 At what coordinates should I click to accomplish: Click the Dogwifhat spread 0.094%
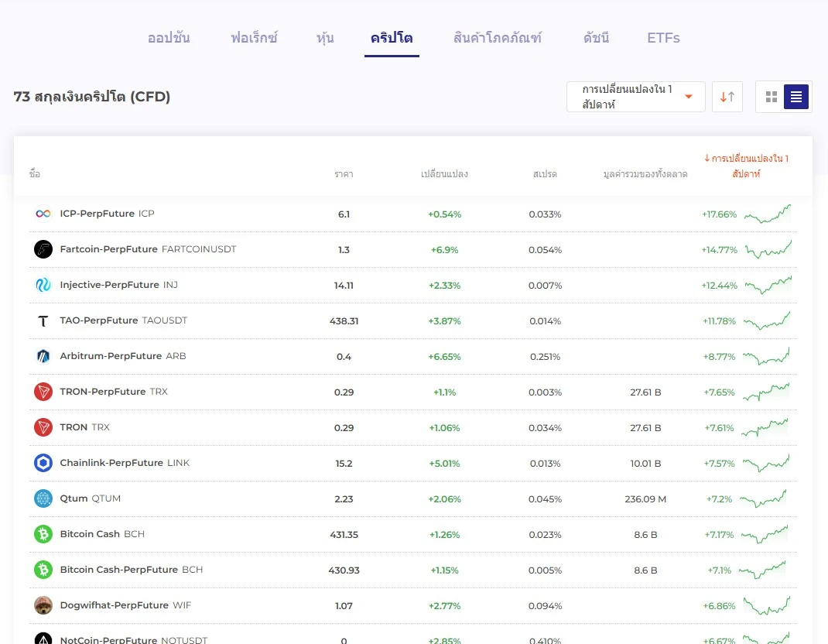pyautogui.click(x=545, y=606)
